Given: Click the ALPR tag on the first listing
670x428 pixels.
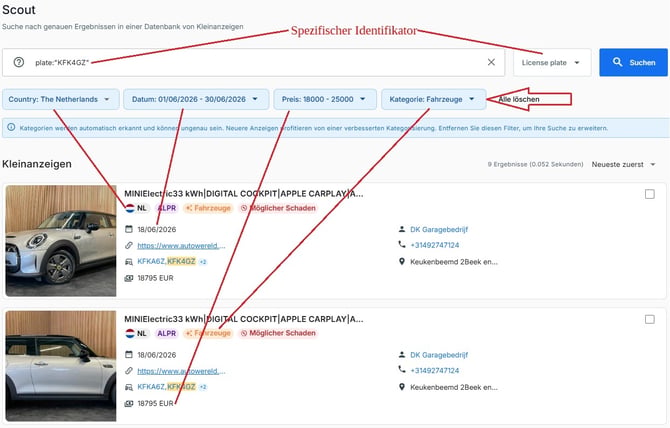Looking at the screenshot, I should (166, 208).
